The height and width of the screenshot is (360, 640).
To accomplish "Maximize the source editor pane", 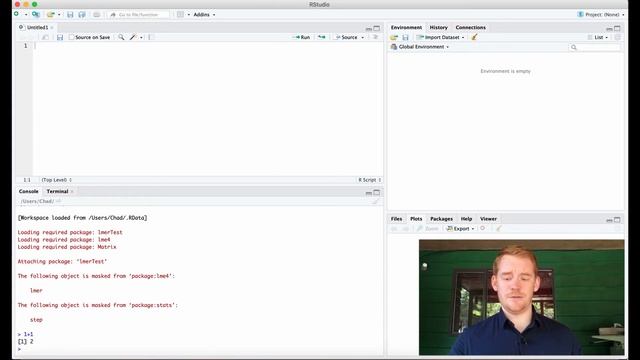I will 377,28.
